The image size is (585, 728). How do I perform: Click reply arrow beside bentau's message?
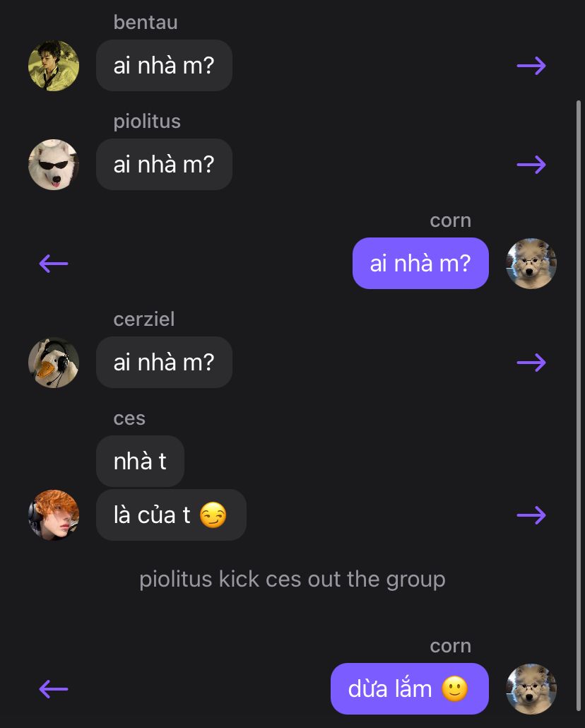tap(531, 66)
